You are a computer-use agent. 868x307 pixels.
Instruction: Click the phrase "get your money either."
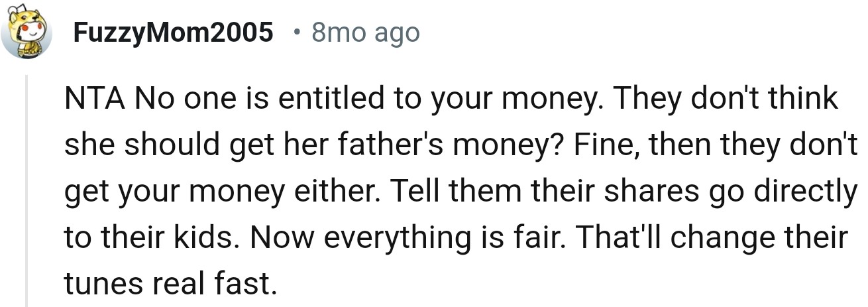(x=223, y=192)
